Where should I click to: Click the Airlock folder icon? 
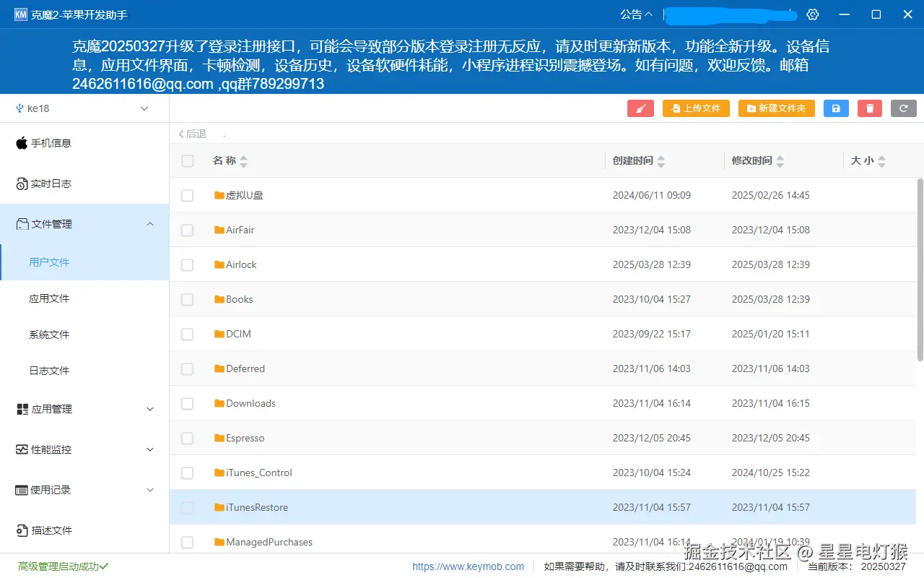(219, 264)
